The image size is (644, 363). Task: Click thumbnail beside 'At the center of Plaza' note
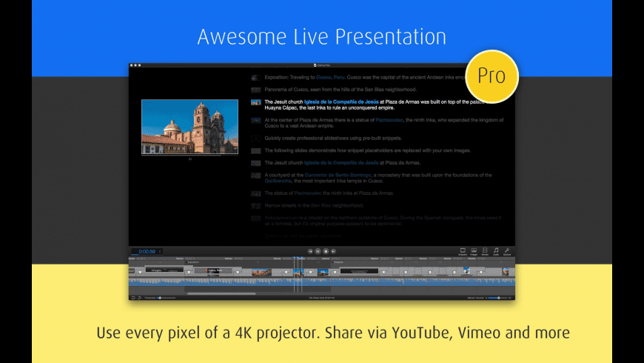pos(256,120)
